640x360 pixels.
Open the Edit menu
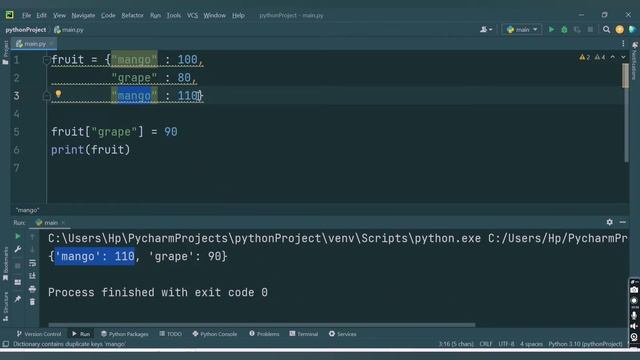(41, 16)
